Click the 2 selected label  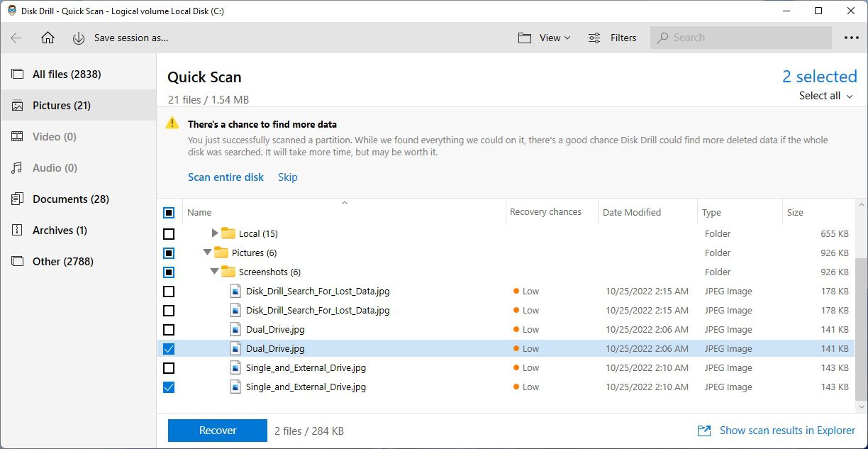pos(820,77)
